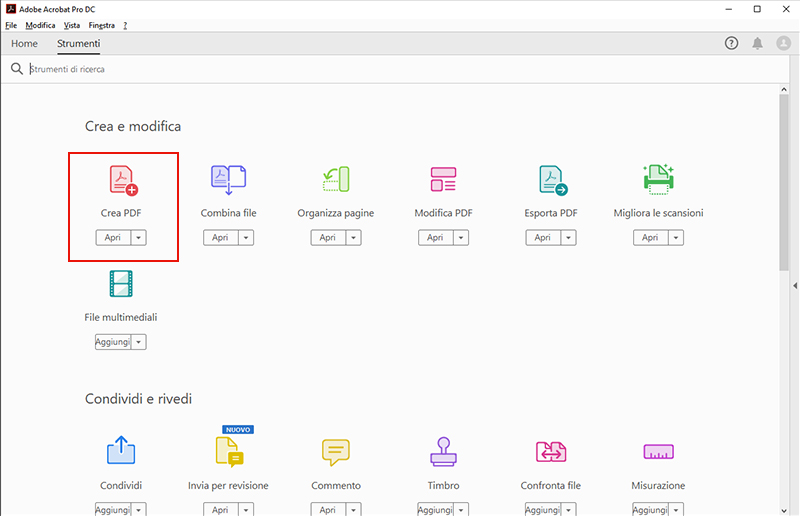Click the Crea PDF tool icon
The width and height of the screenshot is (800, 516).
[123, 180]
